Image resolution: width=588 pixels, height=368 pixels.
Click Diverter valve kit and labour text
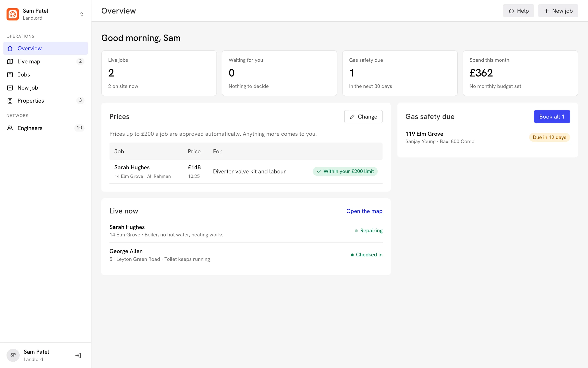point(249,171)
